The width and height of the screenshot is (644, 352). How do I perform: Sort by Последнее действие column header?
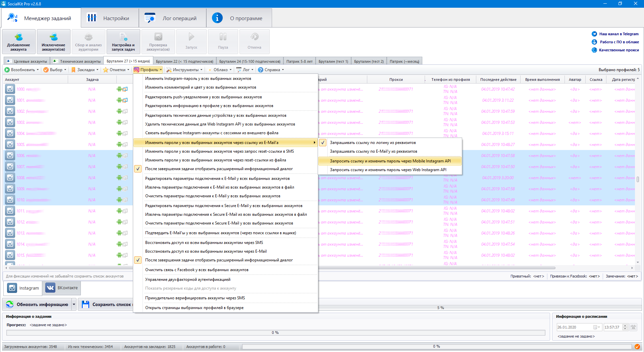(498, 80)
